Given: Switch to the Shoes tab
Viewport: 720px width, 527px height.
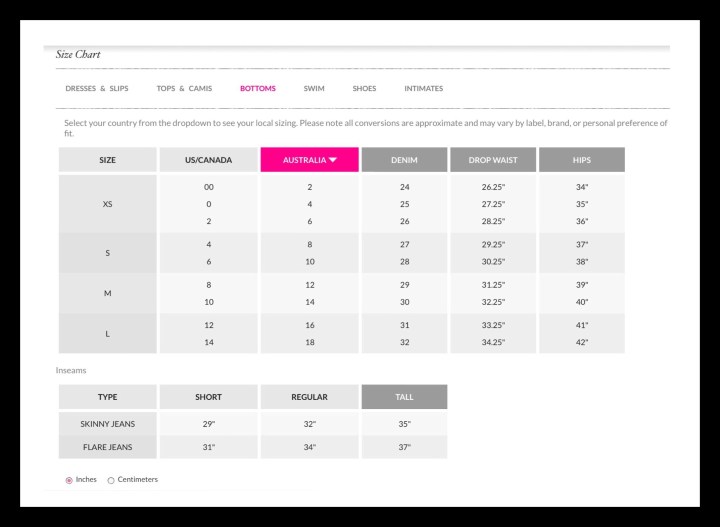Looking at the screenshot, I should point(364,89).
